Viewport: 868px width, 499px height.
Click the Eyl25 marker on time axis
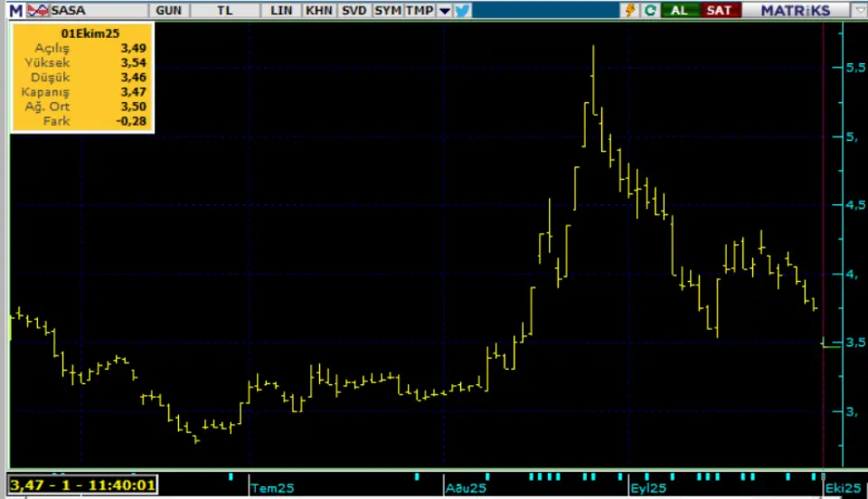(648, 487)
